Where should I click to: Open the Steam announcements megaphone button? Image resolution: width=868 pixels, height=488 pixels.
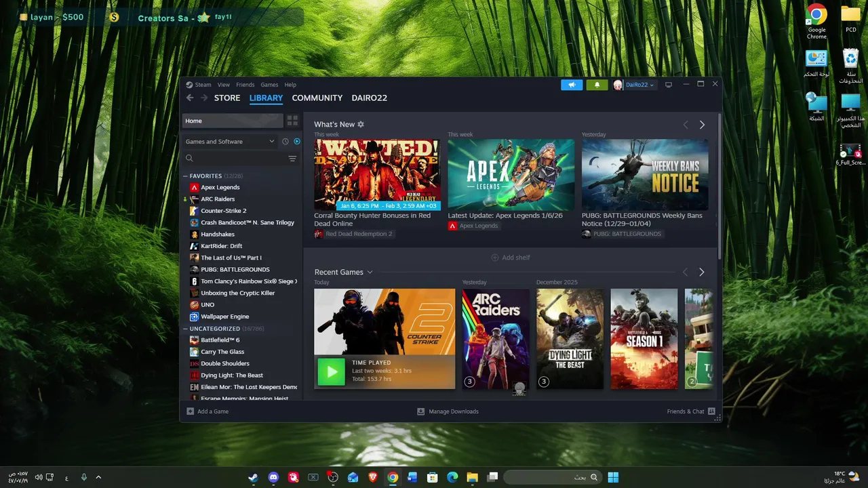(x=572, y=85)
